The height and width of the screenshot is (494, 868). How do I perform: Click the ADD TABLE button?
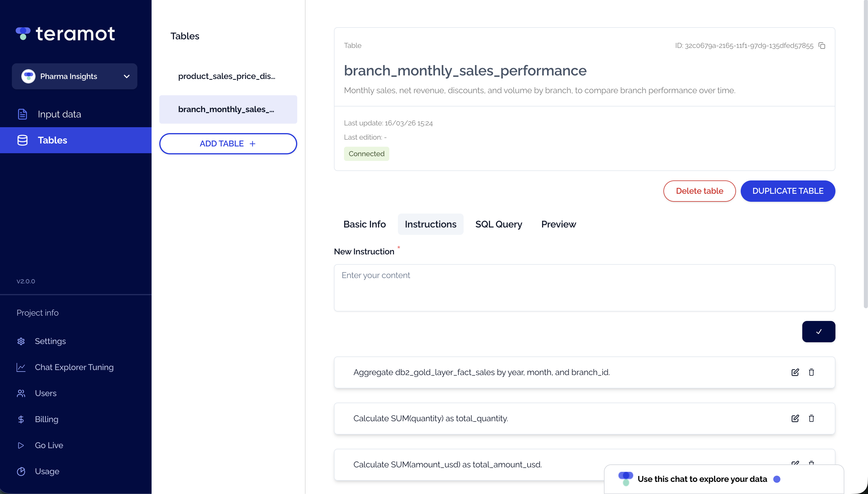click(x=228, y=143)
